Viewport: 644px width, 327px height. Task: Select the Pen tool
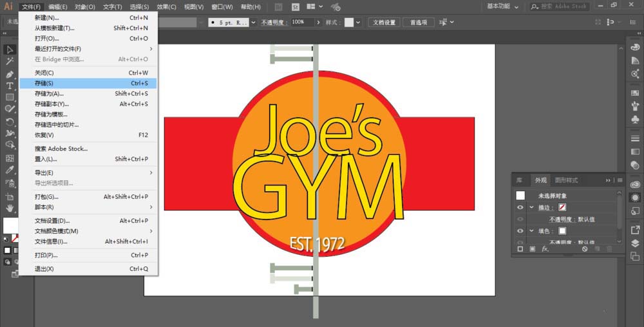10,74
